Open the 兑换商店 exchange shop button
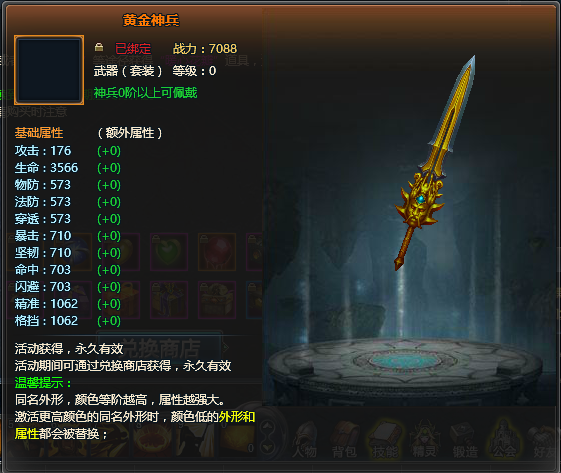The image size is (561, 473). click(x=160, y=348)
